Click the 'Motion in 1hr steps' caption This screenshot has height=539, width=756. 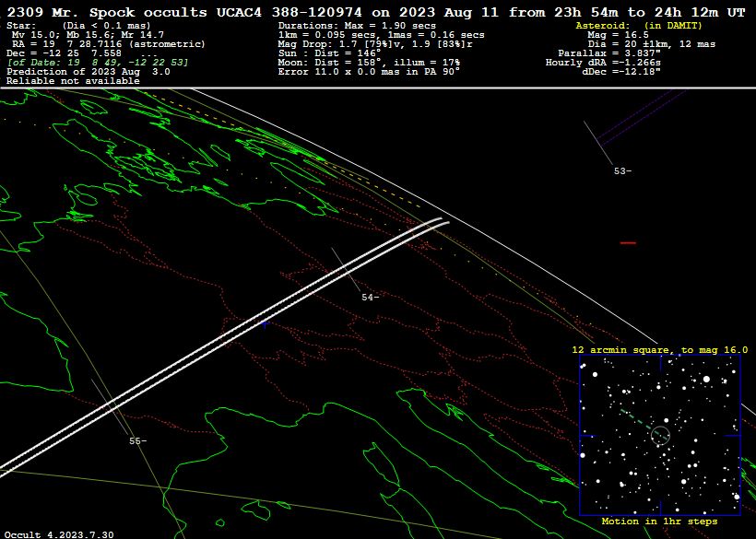pyautogui.click(x=659, y=521)
